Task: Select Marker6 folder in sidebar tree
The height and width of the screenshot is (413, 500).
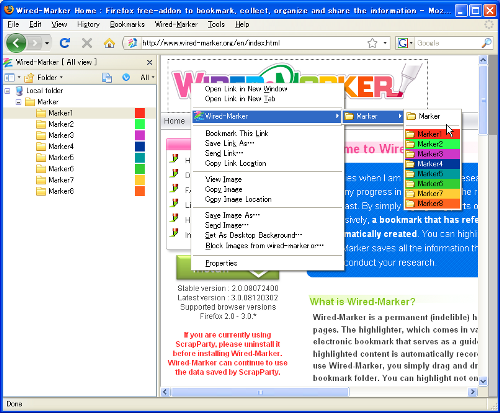Action: (61, 169)
